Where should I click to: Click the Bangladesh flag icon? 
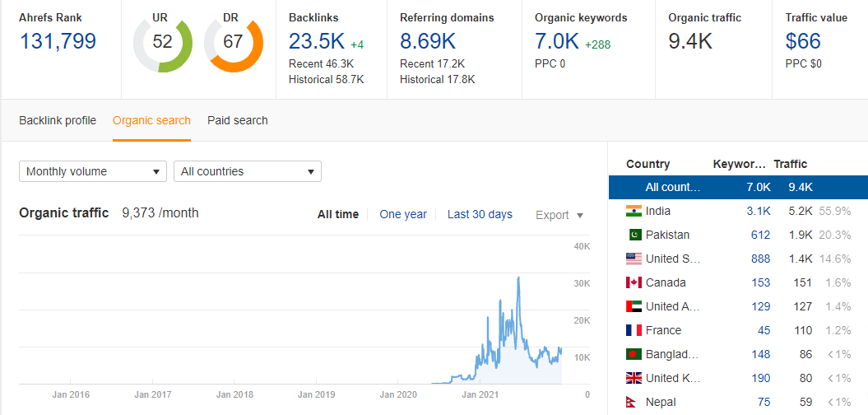point(634,354)
